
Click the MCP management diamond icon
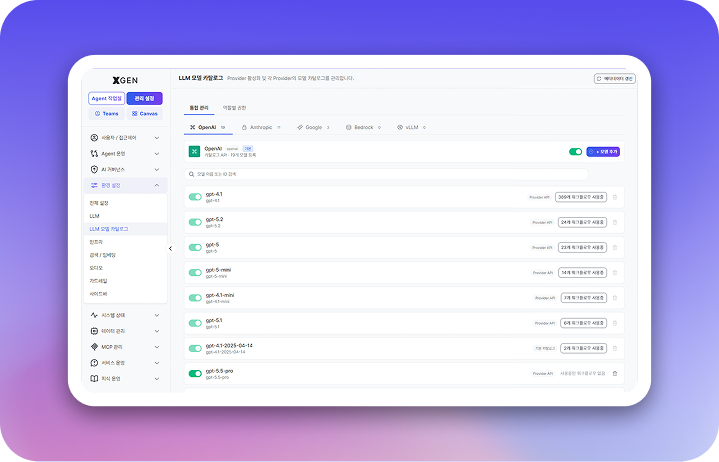94,347
